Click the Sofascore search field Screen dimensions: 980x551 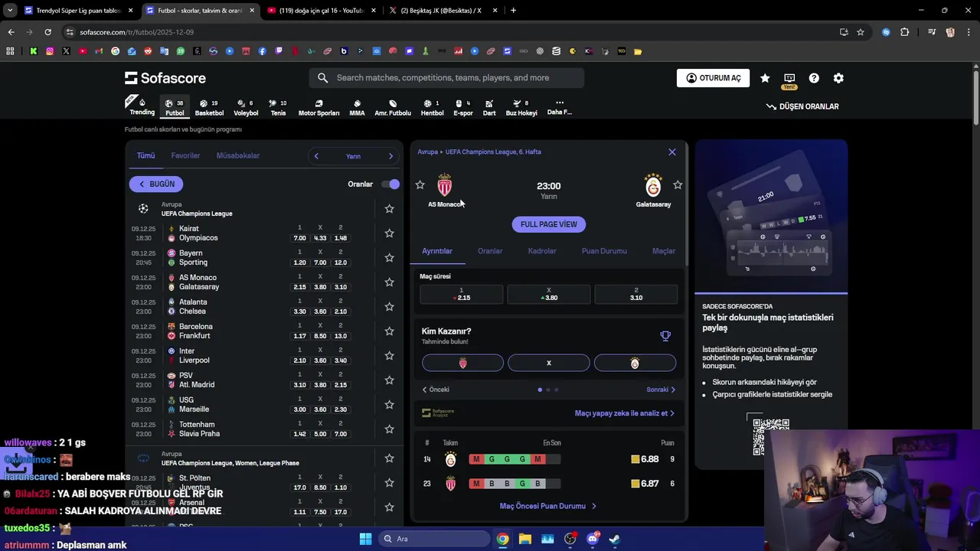pyautogui.click(x=446, y=78)
